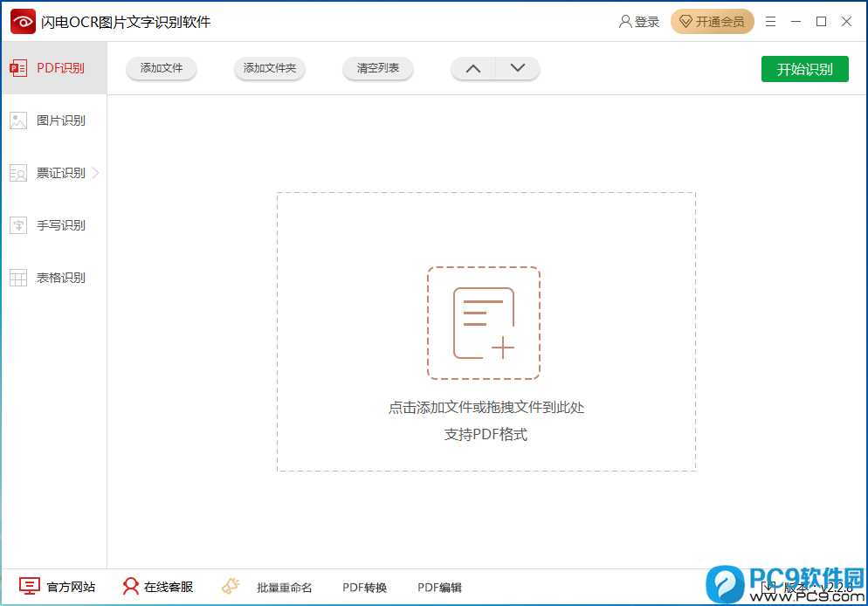The width and height of the screenshot is (868, 606).
Task: Click the 支持PDF格式 hint text
Action: tap(486, 435)
